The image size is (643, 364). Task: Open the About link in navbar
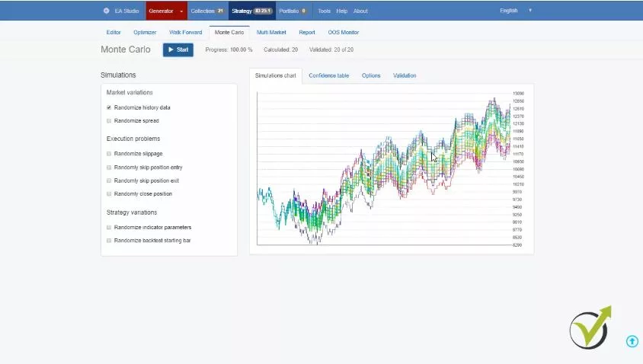[360, 11]
